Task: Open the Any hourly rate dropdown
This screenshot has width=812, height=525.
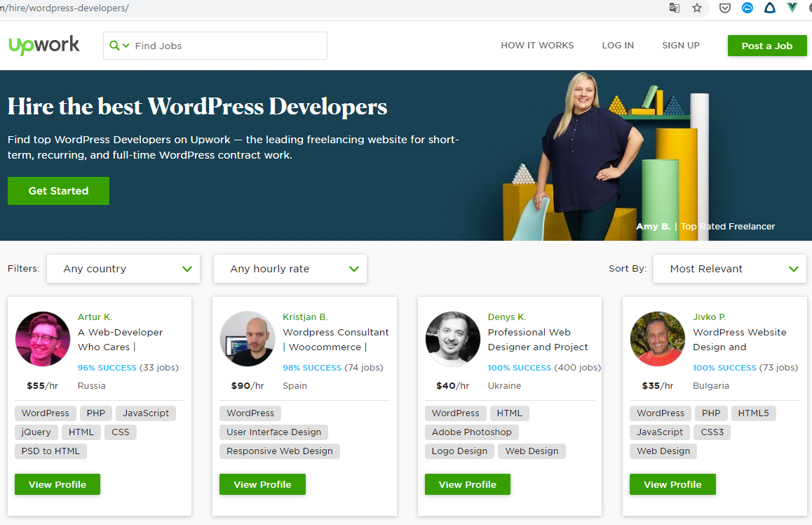Action: coord(290,268)
